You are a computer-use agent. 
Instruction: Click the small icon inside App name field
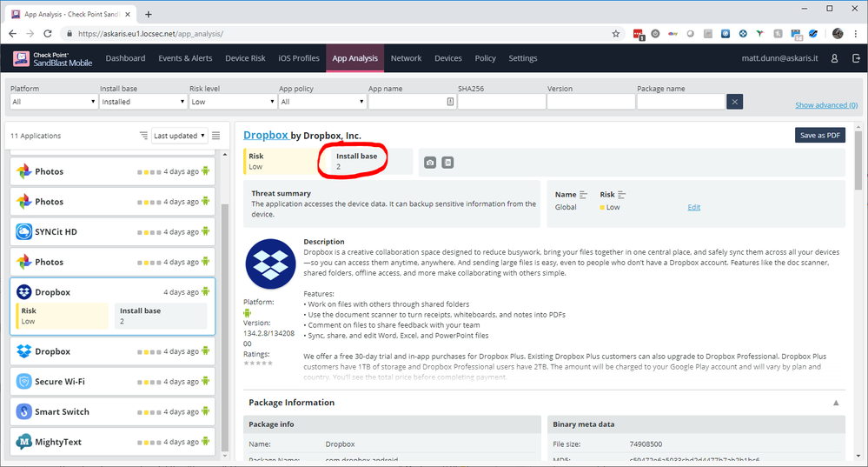[x=450, y=102]
